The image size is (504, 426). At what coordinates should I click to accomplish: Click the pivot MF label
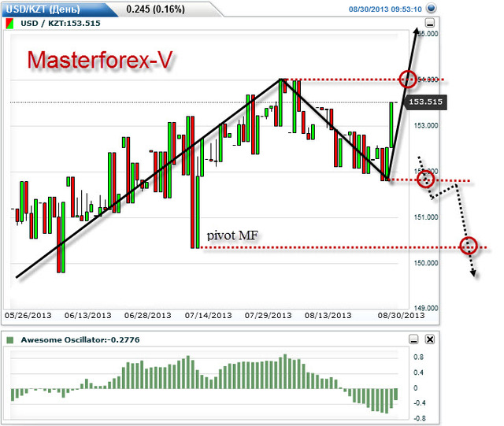coord(232,235)
